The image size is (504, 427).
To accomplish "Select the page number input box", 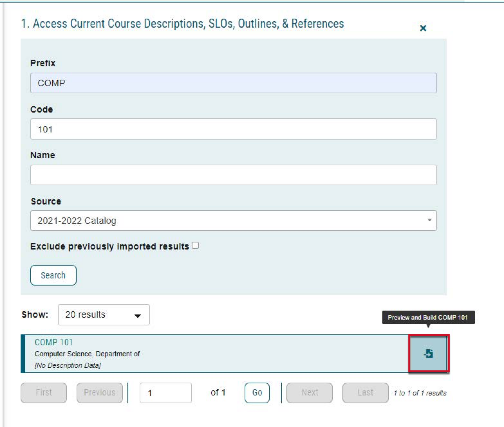I will pos(165,393).
